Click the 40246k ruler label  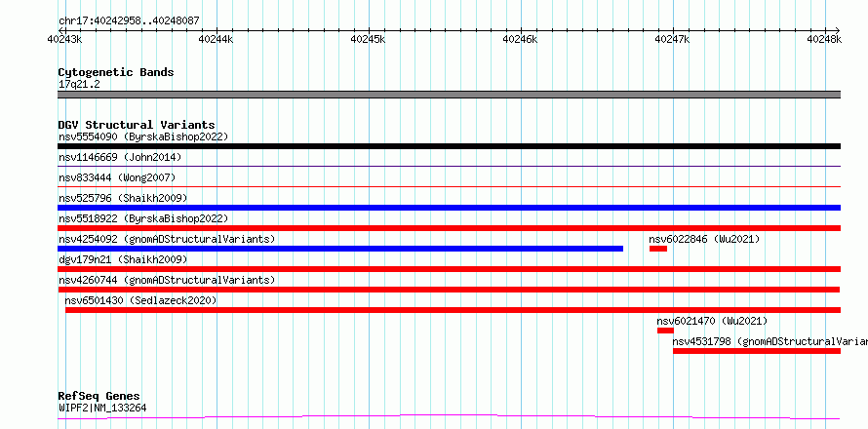click(x=521, y=39)
